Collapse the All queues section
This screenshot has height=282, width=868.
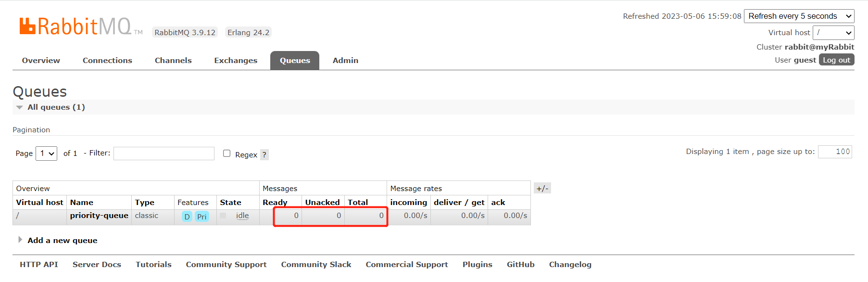click(56, 107)
